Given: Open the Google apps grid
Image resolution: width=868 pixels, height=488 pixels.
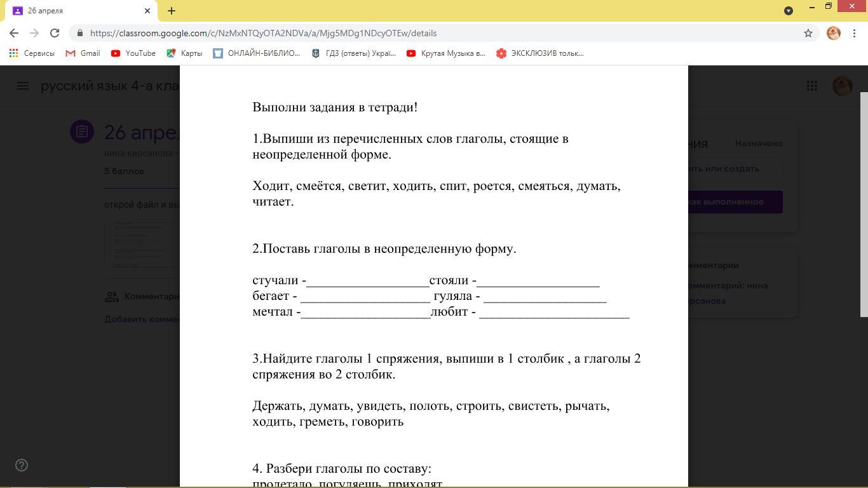Looking at the screenshot, I should pyautogui.click(x=811, y=85).
